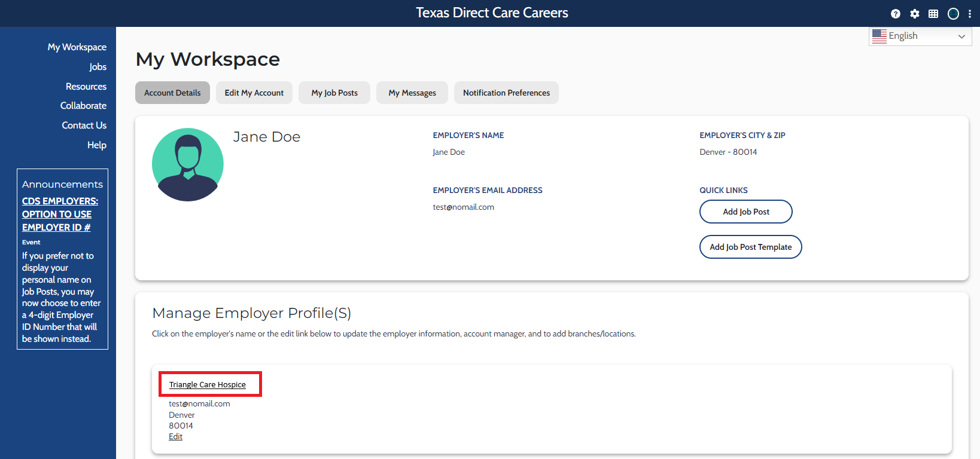Click the Add Job Post button

(x=746, y=212)
